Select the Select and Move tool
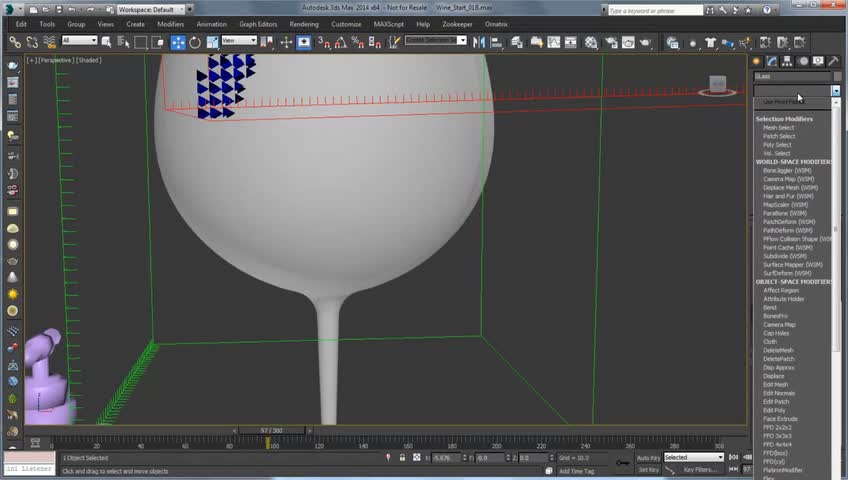The height and width of the screenshot is (480, 848). [178, 42]
